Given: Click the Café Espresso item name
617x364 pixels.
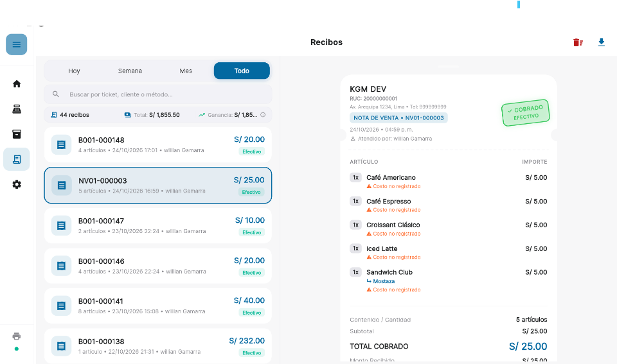Looking at the screenshot, I should [388, 202].
